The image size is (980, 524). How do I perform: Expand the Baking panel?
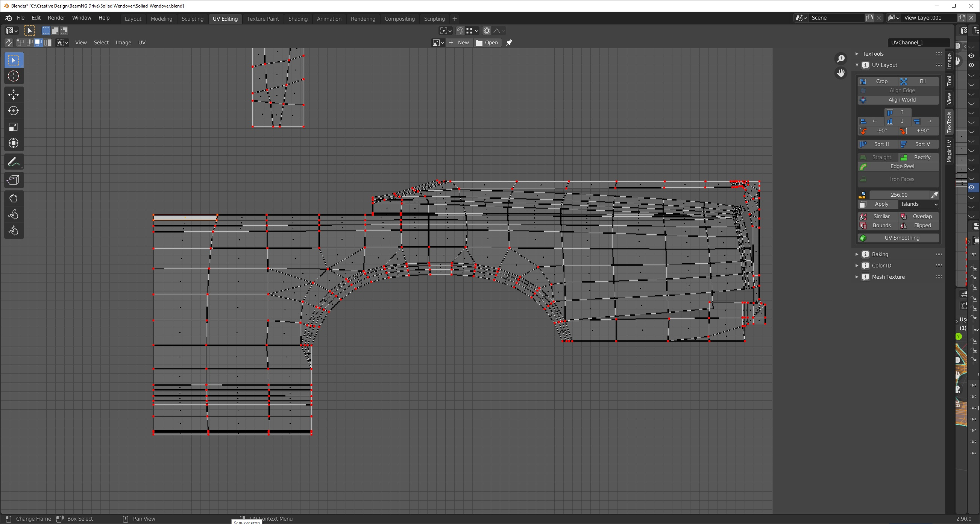tap(880, 254)
